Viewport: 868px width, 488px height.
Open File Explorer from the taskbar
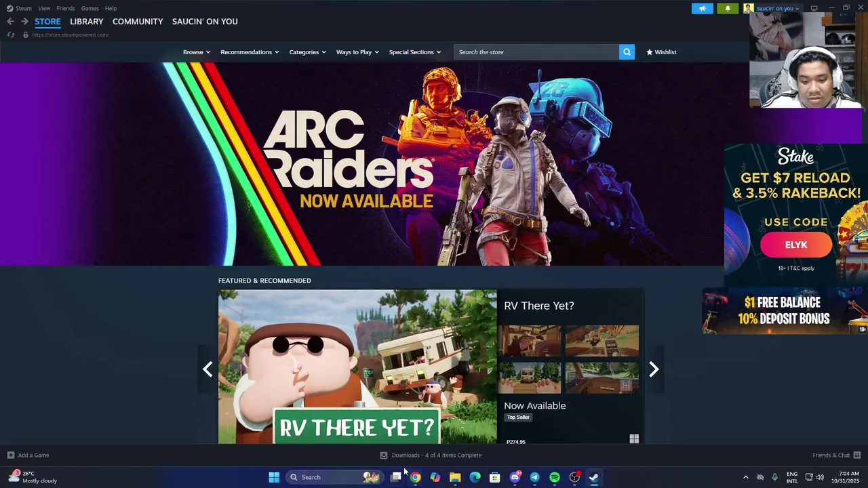click(x=455, y=477)
